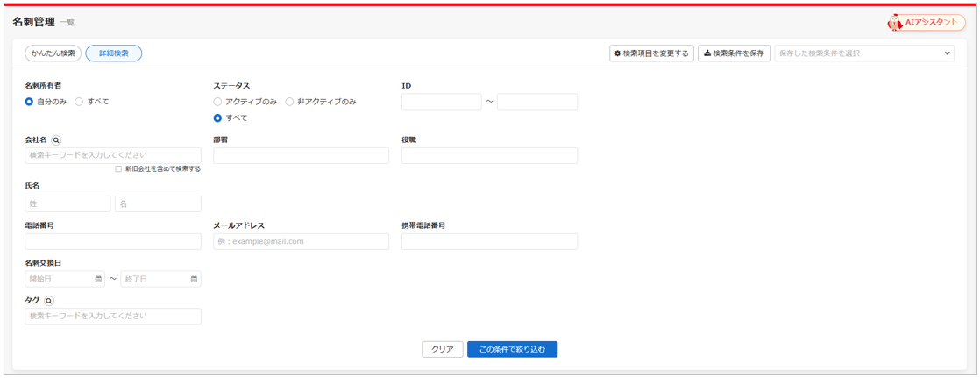Image resolution: width=980 pixels, height=378 pixels.
Task: Select すべて under 名刺所有者
Action: [x=79, y=102]
